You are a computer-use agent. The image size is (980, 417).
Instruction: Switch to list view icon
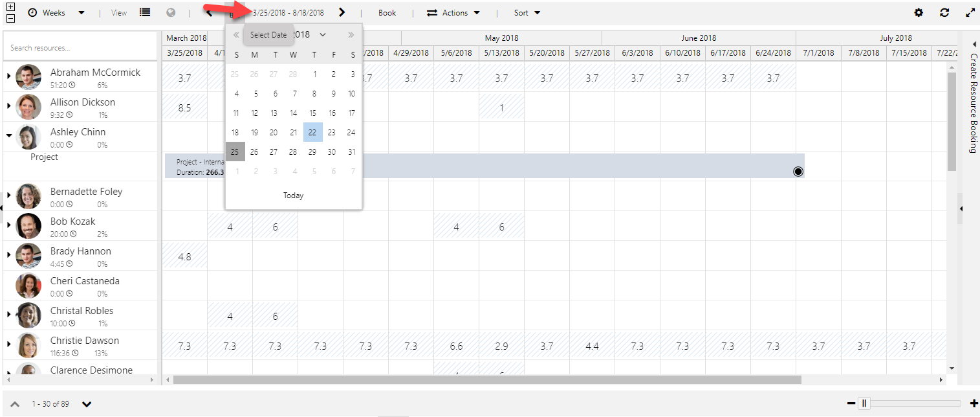coord(146,12)
